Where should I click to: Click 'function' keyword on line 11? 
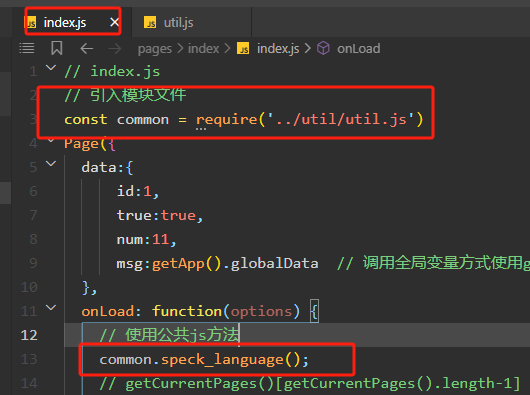coord(187,311)
